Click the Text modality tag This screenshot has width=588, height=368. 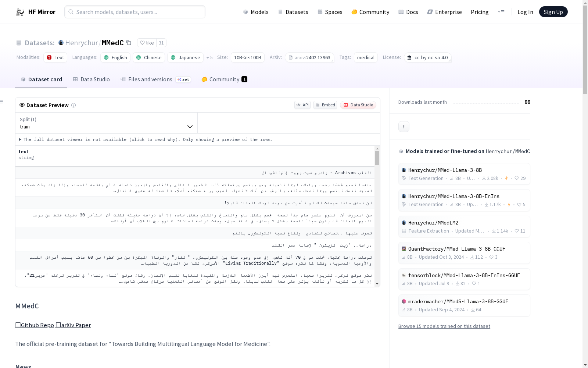[55, 57]
